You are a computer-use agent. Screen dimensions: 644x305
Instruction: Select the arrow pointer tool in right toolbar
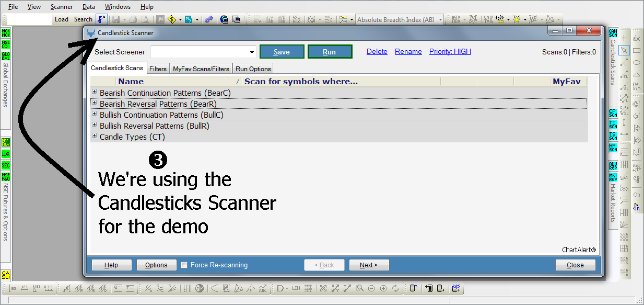pyautogui.click(x=624, y=50)
